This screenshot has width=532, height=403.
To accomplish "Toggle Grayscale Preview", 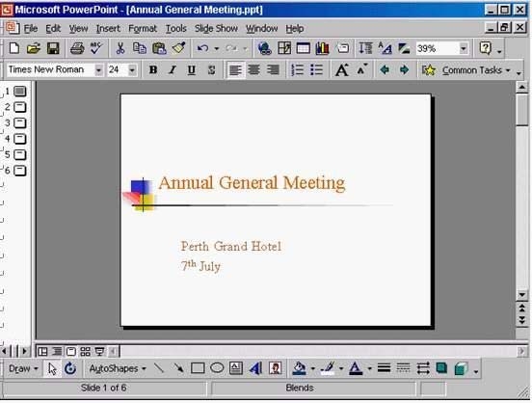I will tap(404, 48).
